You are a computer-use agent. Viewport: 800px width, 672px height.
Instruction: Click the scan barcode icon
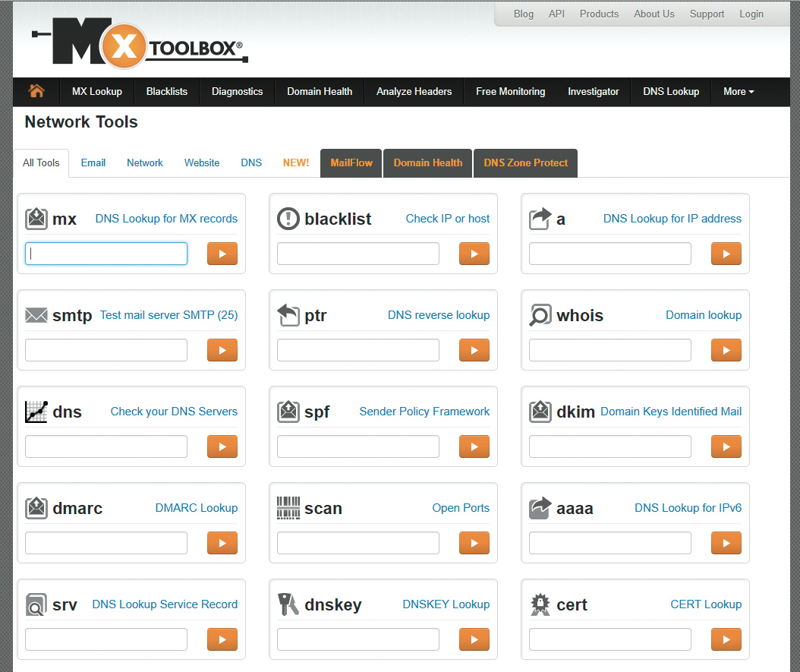(x=288, y=508)
